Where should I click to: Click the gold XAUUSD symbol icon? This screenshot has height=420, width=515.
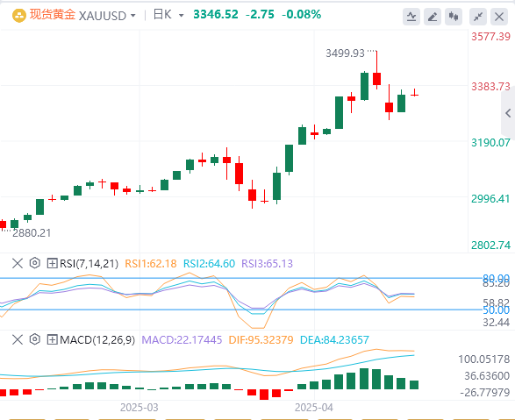pyautogui.click(x=19, y=16)
